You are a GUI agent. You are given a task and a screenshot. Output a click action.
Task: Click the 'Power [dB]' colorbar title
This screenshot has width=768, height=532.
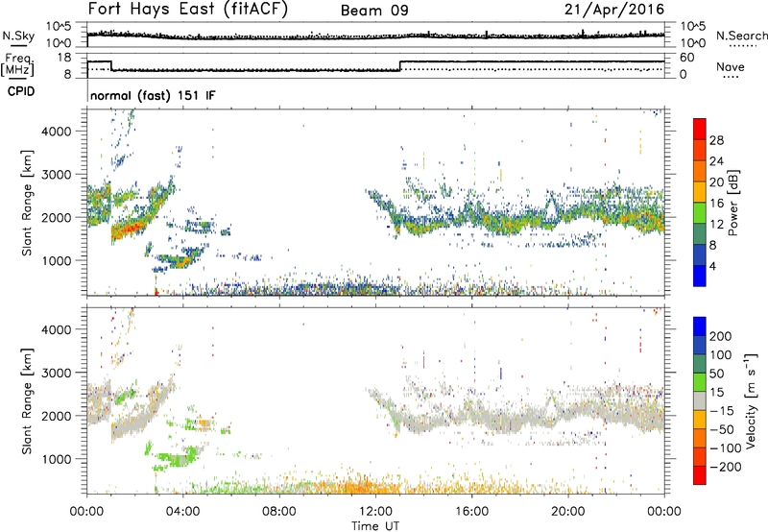tap(733, 203)
